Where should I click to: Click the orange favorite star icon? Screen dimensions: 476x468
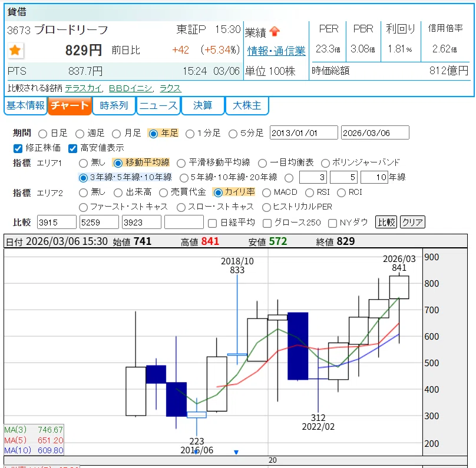point(15,50)
